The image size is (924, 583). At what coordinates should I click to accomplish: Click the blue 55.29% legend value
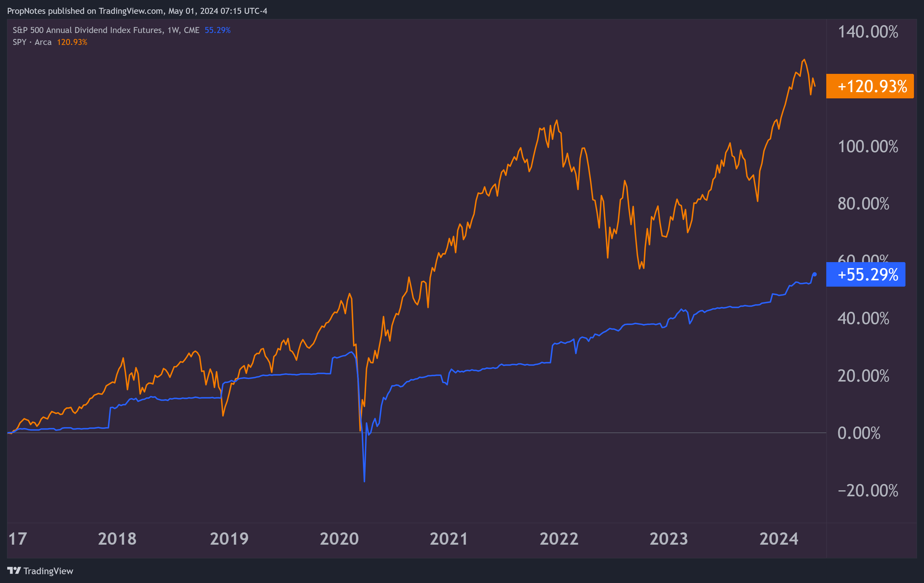(217, 30)
